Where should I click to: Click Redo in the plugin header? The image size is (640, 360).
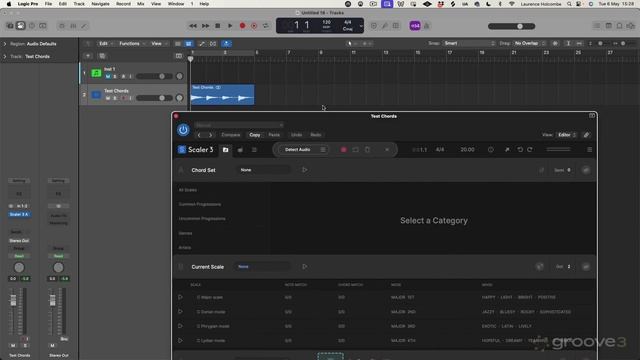316,135
